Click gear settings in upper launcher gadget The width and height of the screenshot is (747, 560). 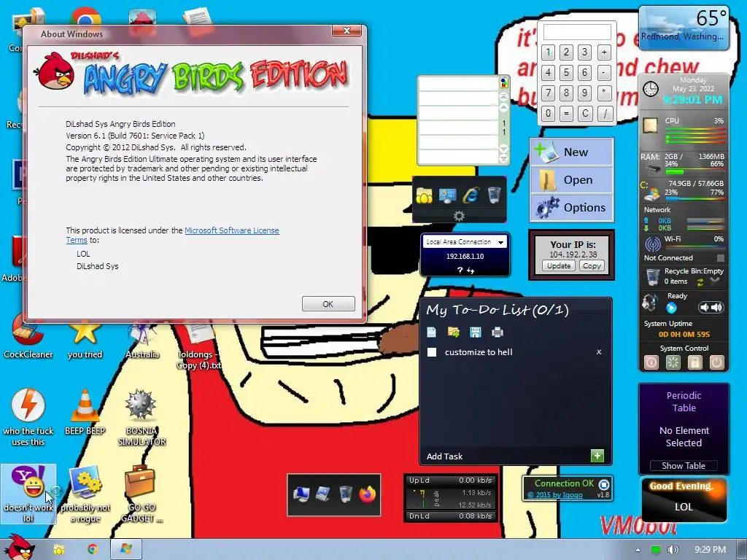(x=459, y=216)
